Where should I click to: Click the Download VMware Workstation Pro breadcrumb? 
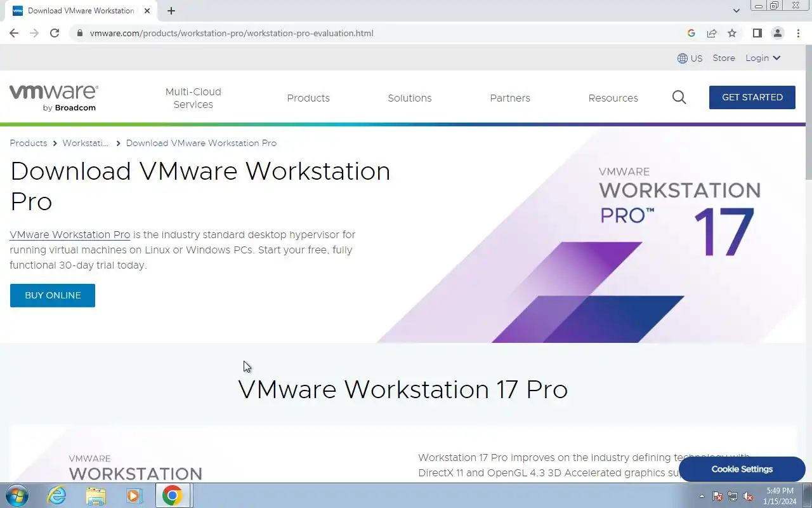201,143
